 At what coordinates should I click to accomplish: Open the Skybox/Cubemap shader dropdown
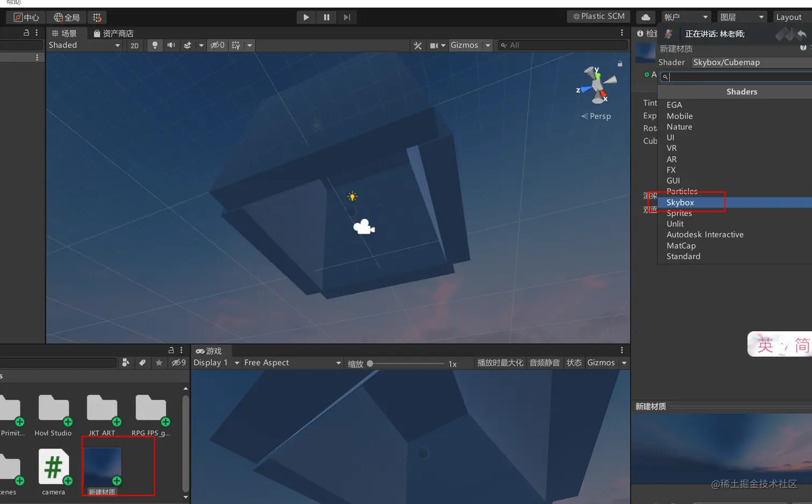point(752,62)
